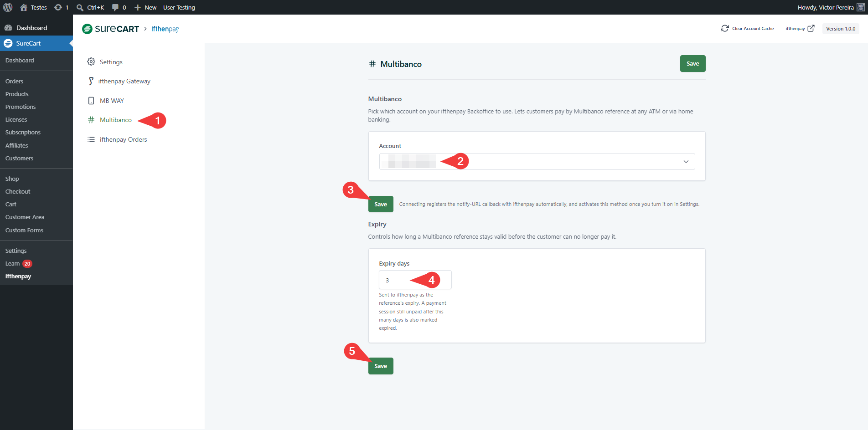The image size is (868, 430).
Task: Click the Settings gear icon
Action: (x=91, y=61)
